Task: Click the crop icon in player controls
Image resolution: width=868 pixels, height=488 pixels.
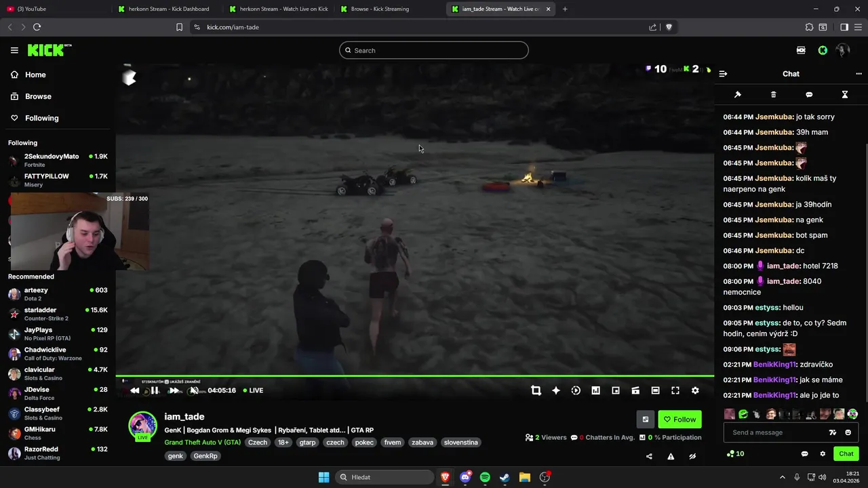Action: tap(536, 390)
